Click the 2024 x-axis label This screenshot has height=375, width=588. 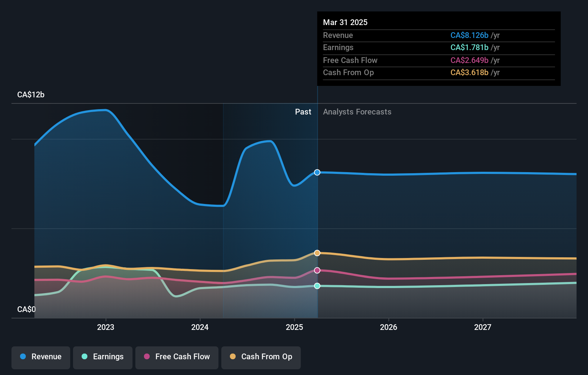[x=200, y=327]
